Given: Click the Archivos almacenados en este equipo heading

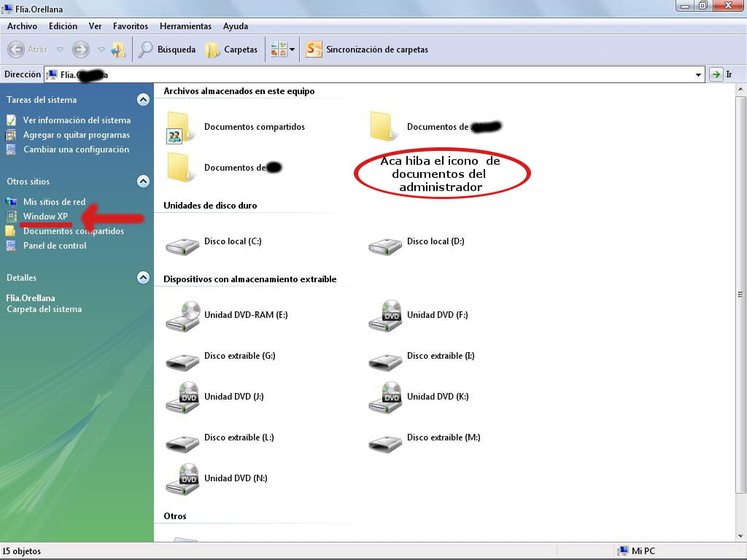Looking at the screenshot, I should click(239, 91).
